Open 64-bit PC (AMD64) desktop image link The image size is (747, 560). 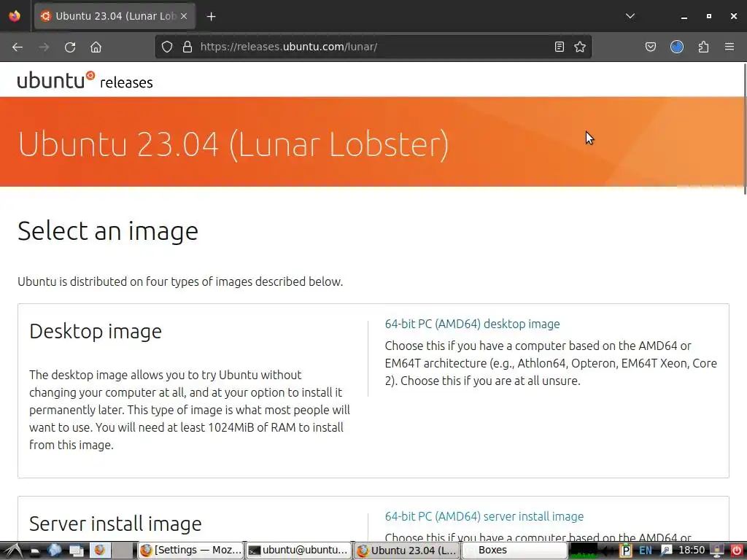(472, 324)
